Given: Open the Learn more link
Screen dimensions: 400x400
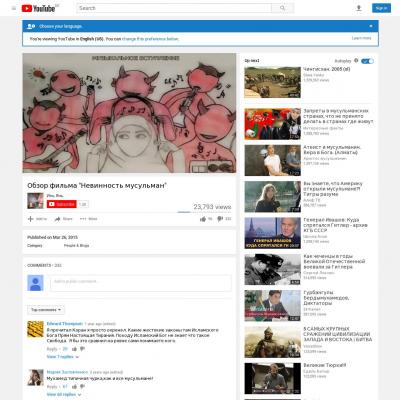Looking at the screenshot, I should coord(361,38).
